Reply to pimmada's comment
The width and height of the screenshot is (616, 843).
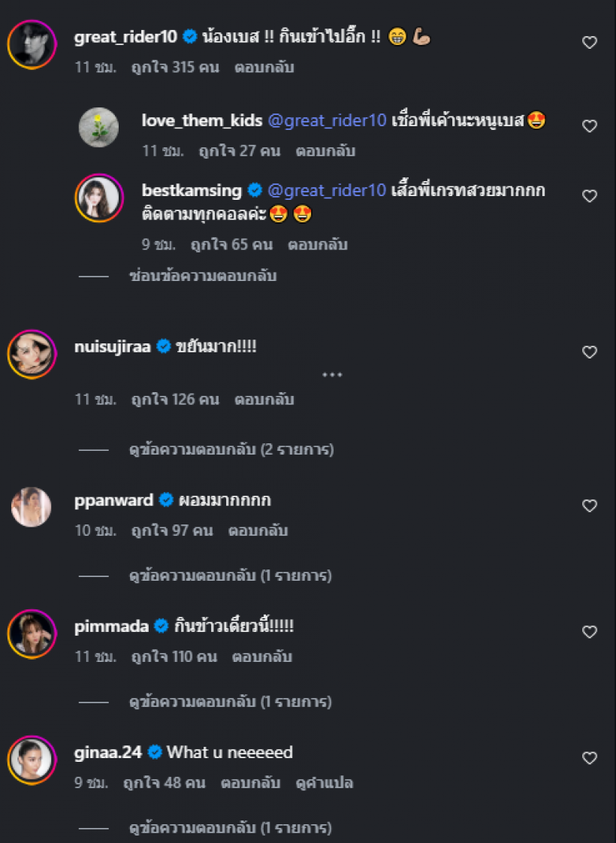click(x=262, y=657)
